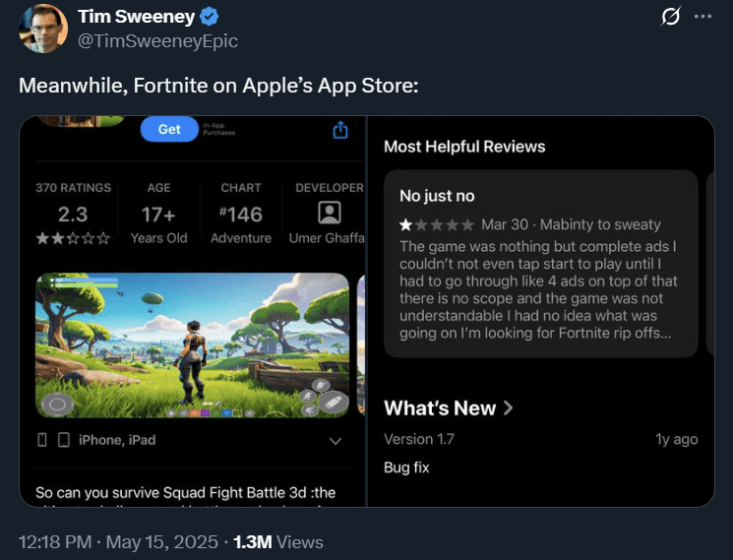
Task: Click the Tim Sweeney display name
Action: coord(136,17)
